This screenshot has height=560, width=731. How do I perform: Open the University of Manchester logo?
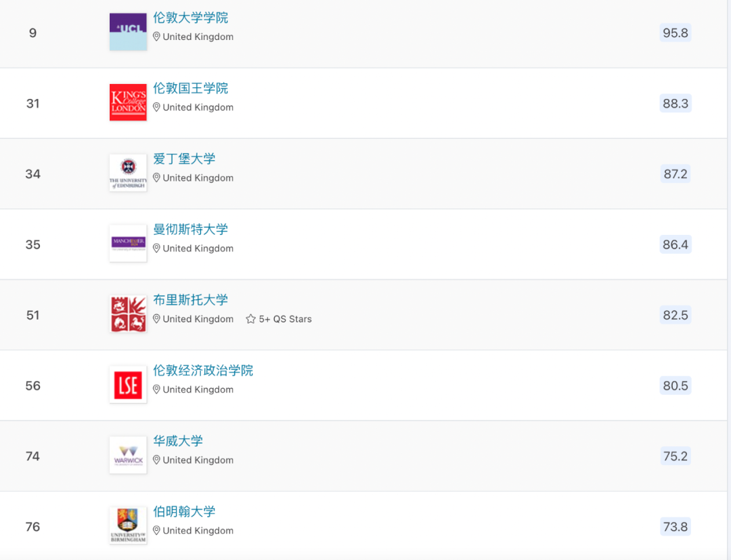128,243
